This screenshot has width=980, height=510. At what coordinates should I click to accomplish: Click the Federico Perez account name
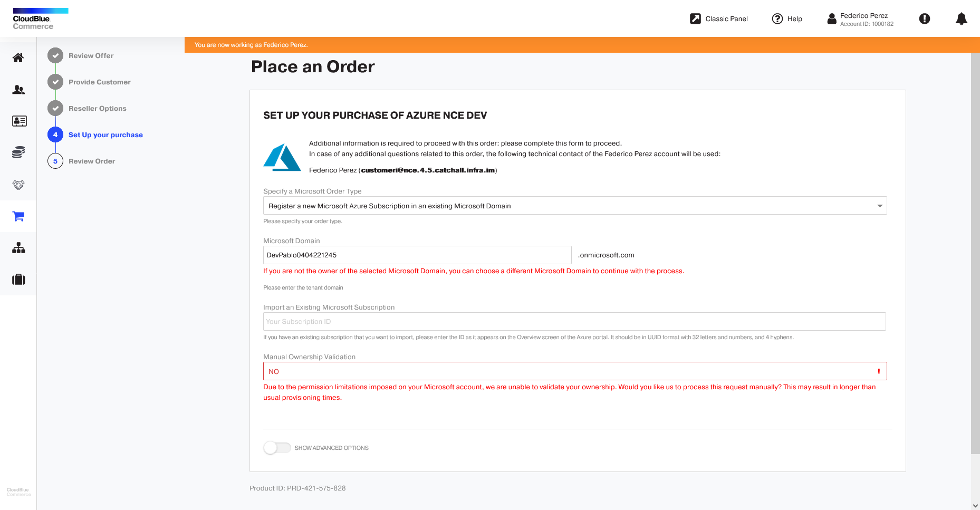pyautogui.click(x=863, y=15)
